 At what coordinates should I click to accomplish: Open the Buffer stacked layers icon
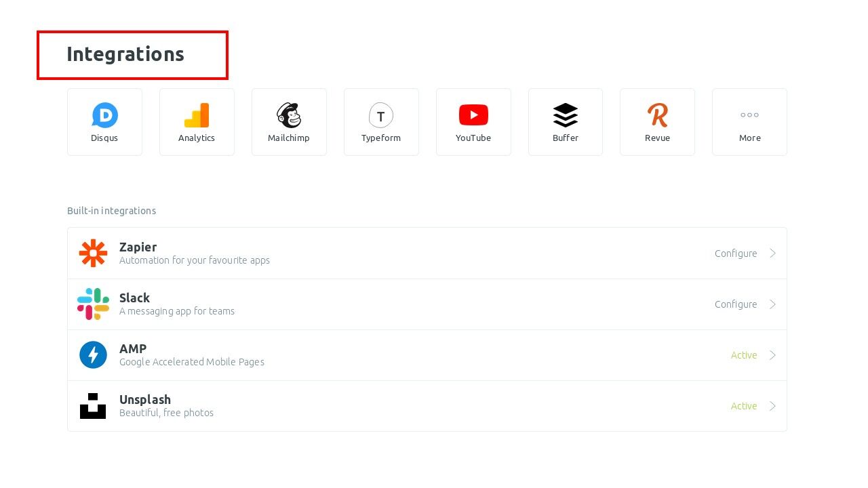coord(566,115)
